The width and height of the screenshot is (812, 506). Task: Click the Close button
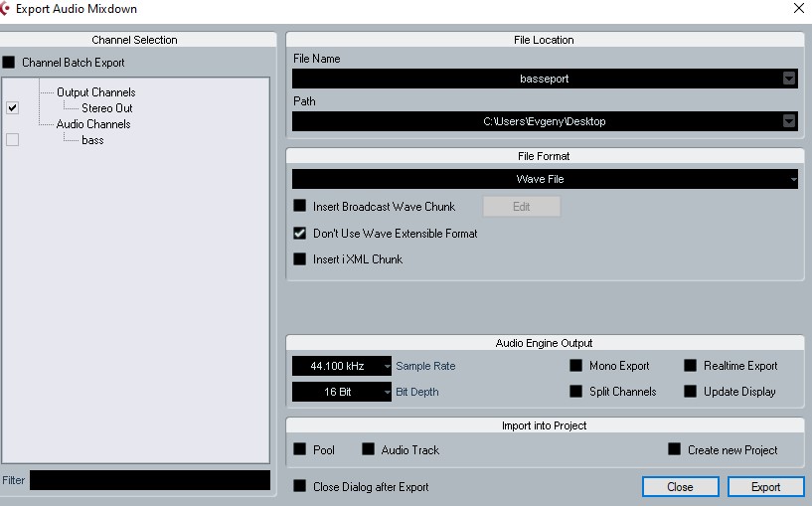(x=680, y=487)
